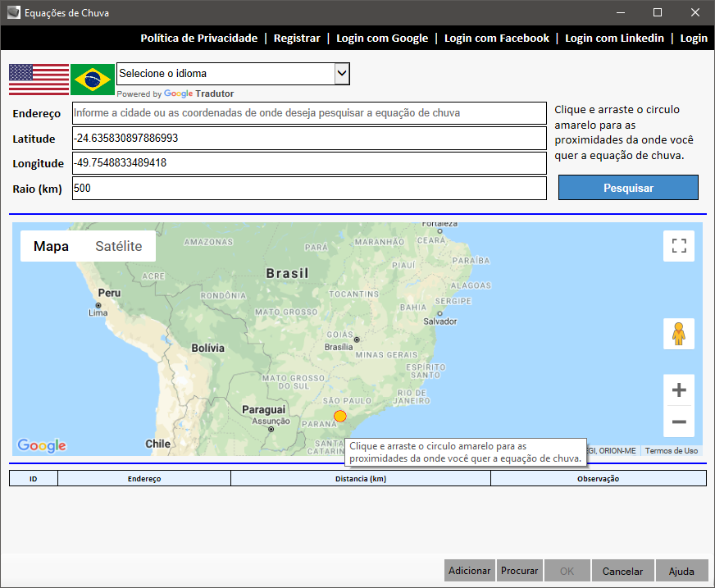715x588 pixels.
Task: Choose Login com Google
Action: coord(382,38)
